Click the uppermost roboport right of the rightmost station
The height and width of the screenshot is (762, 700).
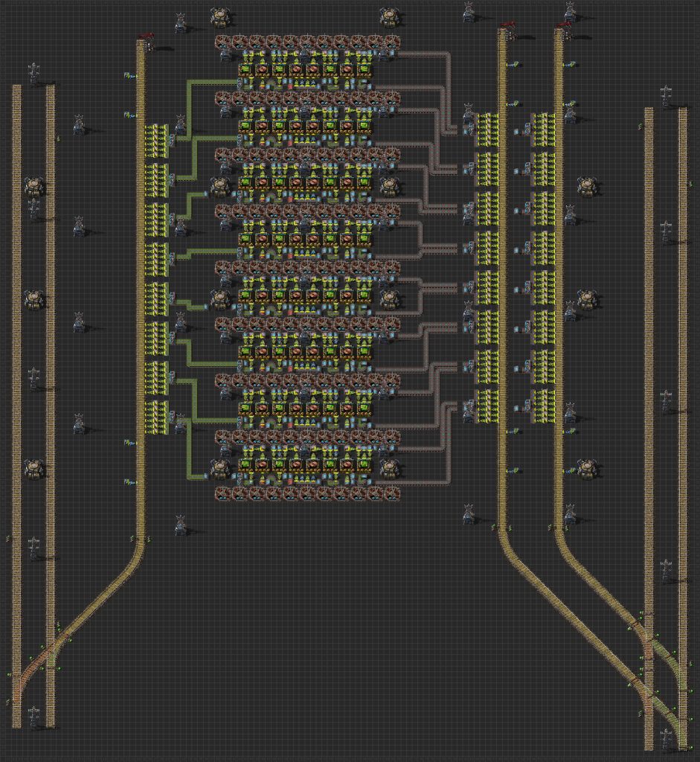[587, 187]
